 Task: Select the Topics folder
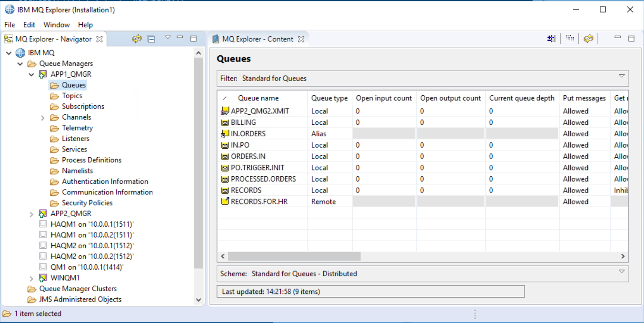(x=66, y=96)
